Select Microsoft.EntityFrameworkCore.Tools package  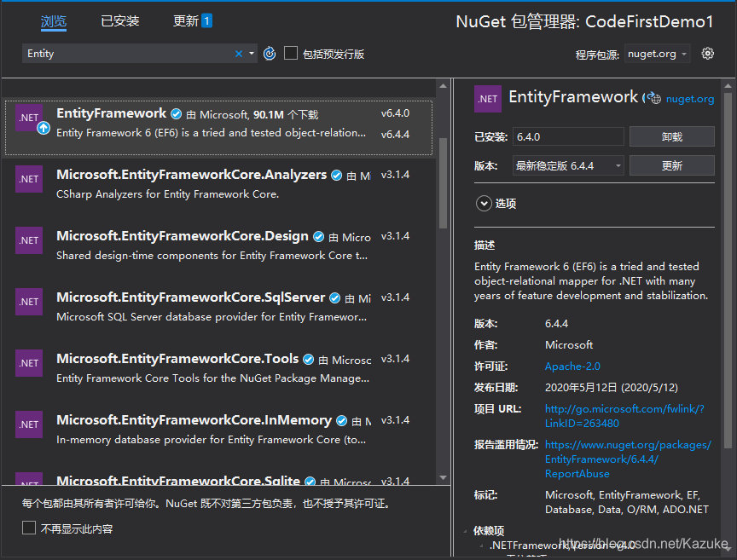click(218, 368)
